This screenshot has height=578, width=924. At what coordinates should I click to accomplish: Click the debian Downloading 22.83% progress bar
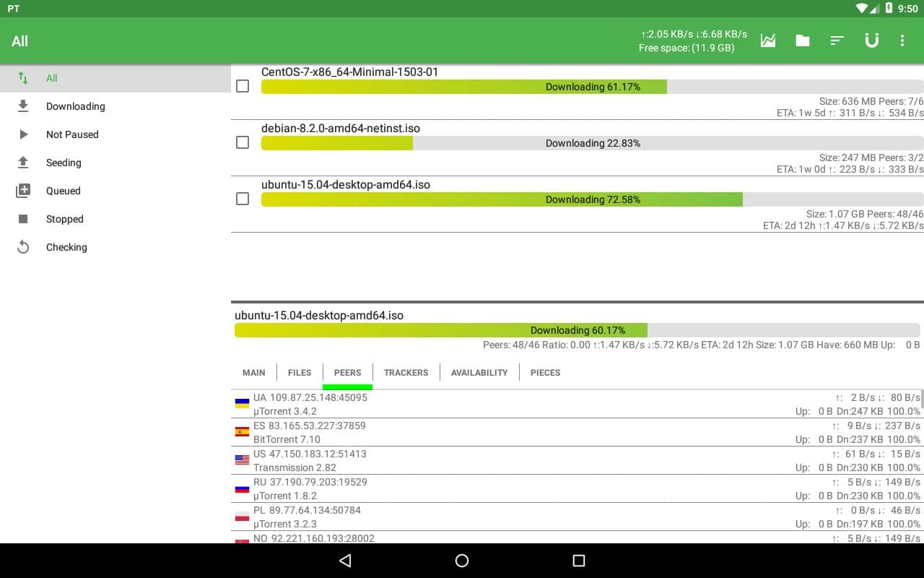pos(592,143)
